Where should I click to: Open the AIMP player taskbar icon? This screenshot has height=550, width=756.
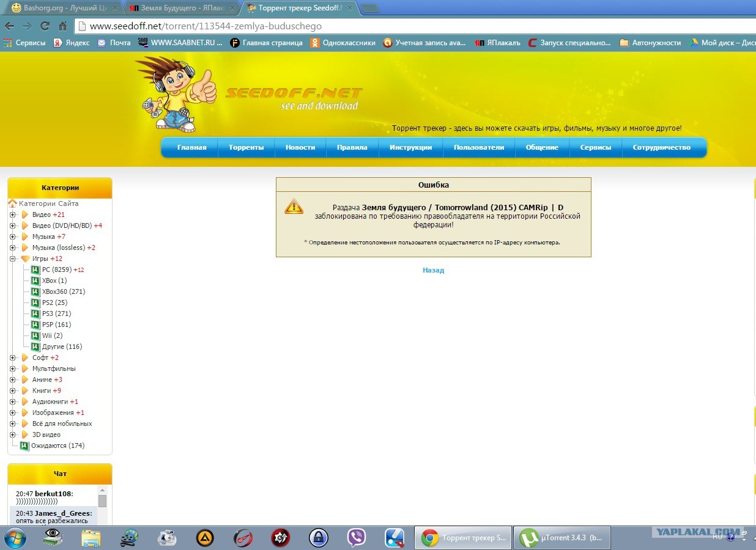click(205, 538)
